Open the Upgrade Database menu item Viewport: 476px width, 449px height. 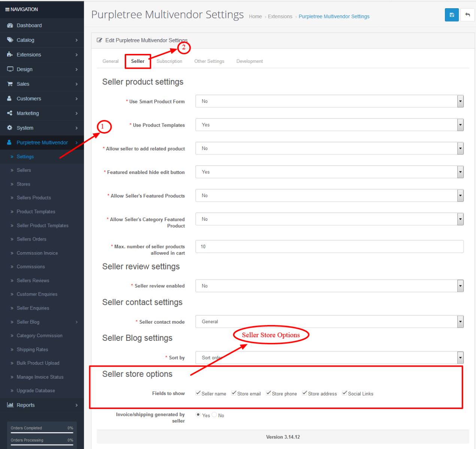(36, 390)
